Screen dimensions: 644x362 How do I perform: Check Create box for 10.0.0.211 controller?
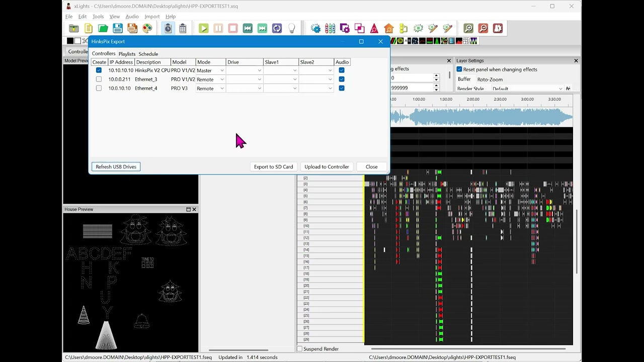(99, 79)
